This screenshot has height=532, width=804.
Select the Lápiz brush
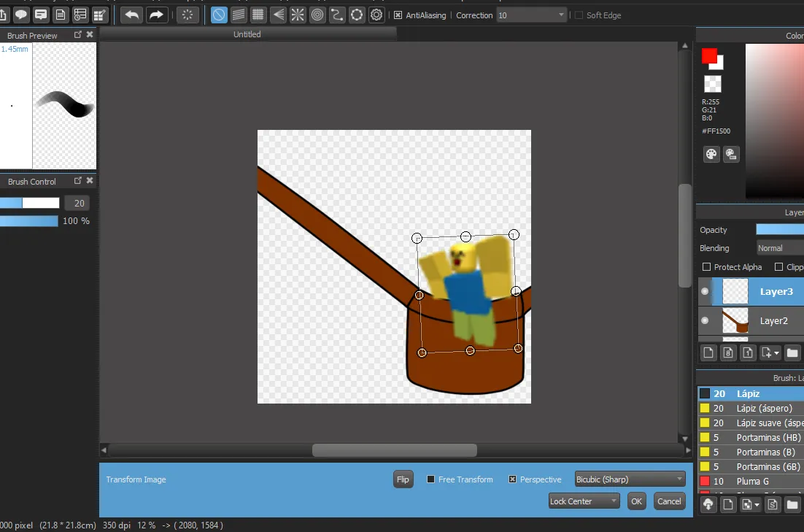pos(751,393)
